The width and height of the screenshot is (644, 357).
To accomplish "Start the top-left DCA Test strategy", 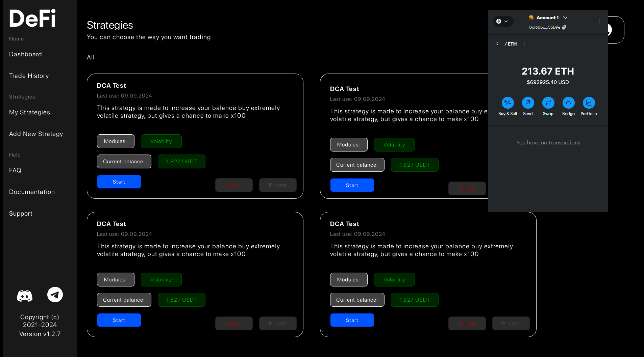I will pyautogui.click(x=119, y=182).
